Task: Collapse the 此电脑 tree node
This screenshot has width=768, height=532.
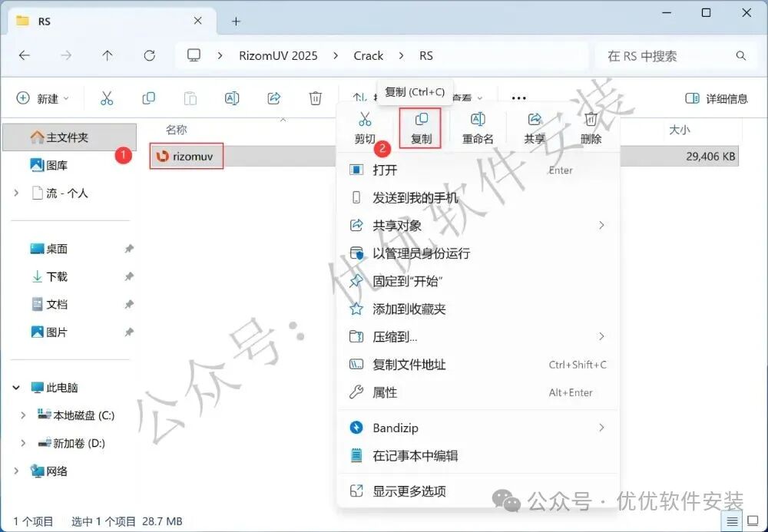Action: tap(16, 388)
